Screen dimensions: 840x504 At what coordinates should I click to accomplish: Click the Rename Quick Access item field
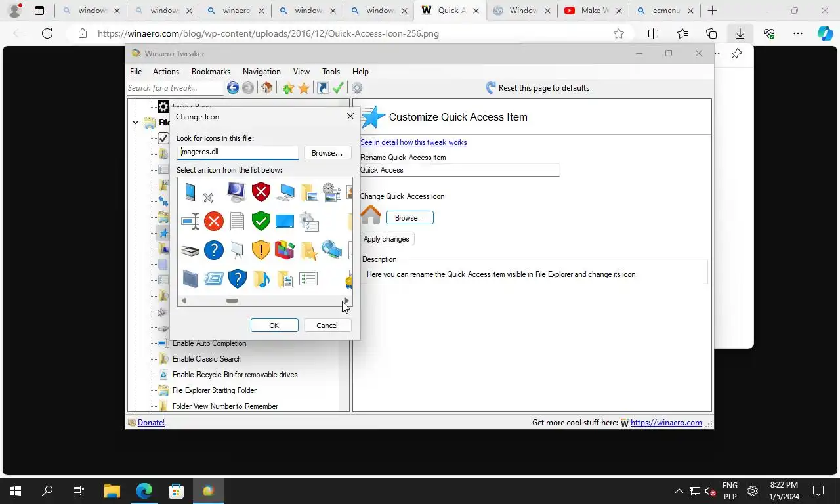click(x=459, y=170)
